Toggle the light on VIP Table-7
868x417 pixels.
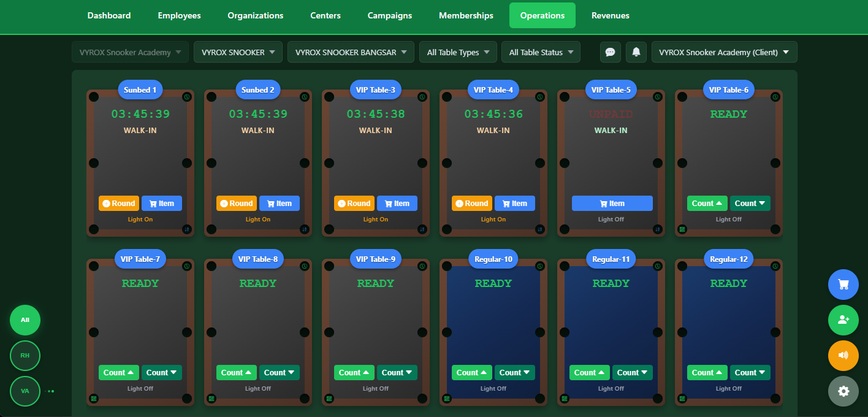(140, 388)
